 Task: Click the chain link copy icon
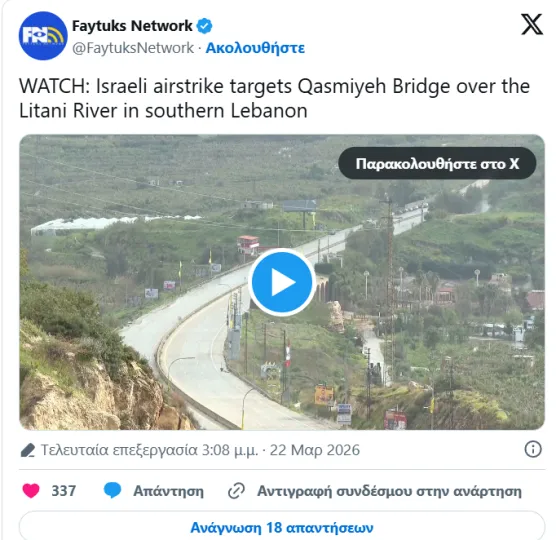tap(236, 491)
